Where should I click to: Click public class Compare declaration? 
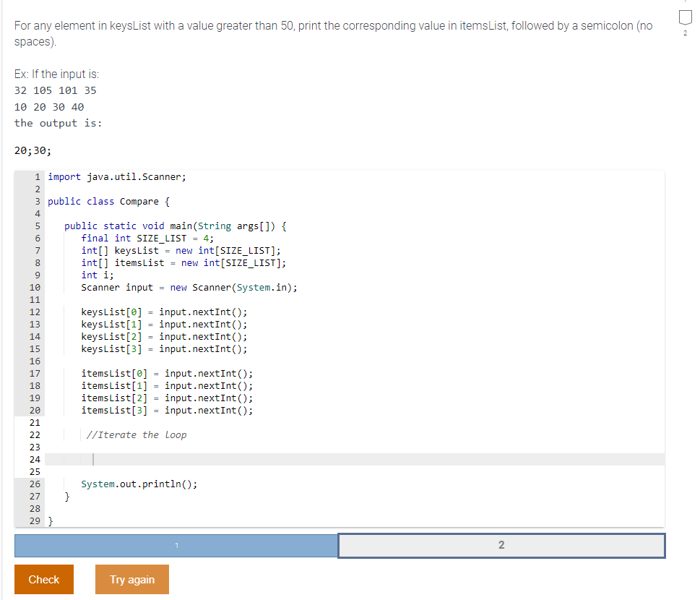pos(108,202)
